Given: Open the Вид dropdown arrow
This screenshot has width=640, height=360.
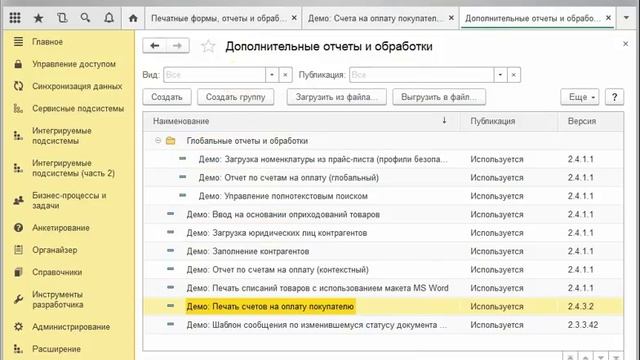Looking at the screenshot, I should [272, 75].
